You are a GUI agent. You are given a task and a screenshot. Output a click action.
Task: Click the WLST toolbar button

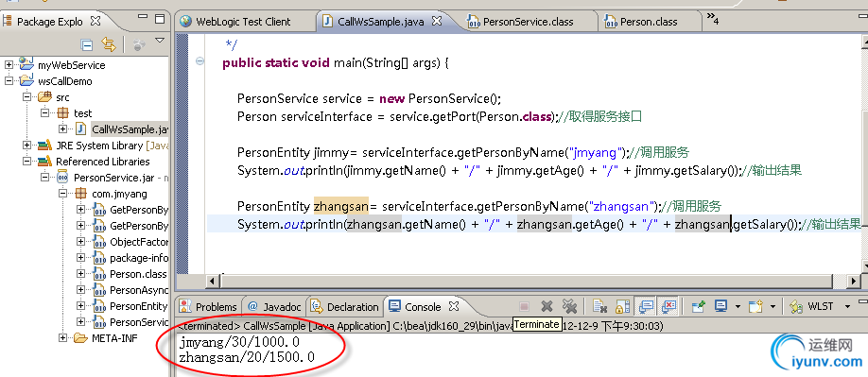pos(812,306)
